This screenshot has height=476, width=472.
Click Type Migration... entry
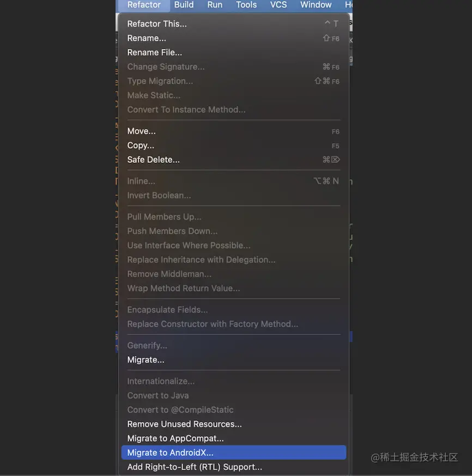234,81
